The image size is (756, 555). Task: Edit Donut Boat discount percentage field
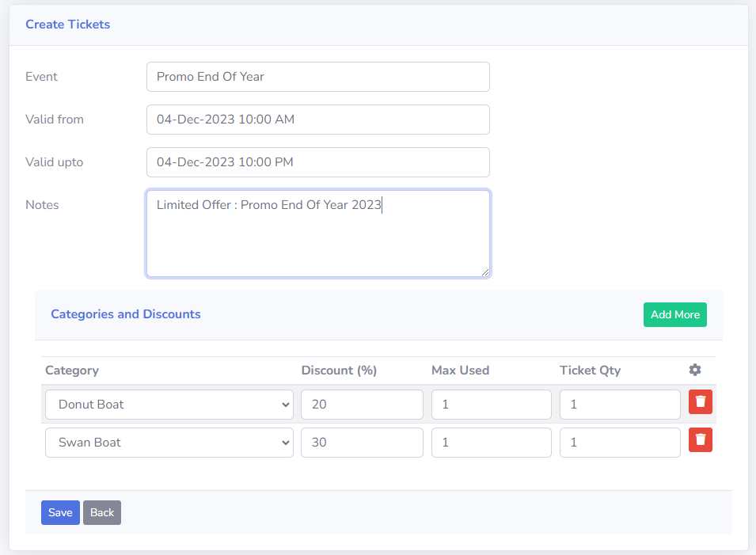[x=362, y=405]
